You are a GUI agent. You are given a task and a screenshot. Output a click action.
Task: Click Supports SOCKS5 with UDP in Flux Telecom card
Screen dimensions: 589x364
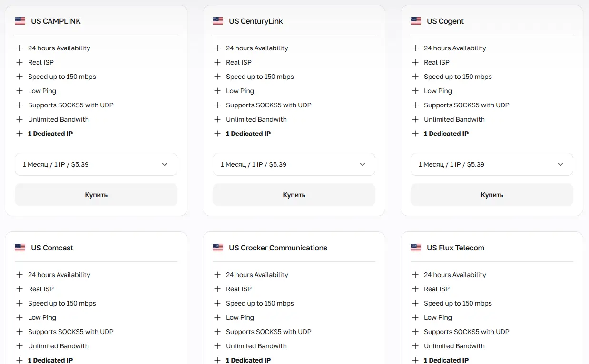point(466,332)
